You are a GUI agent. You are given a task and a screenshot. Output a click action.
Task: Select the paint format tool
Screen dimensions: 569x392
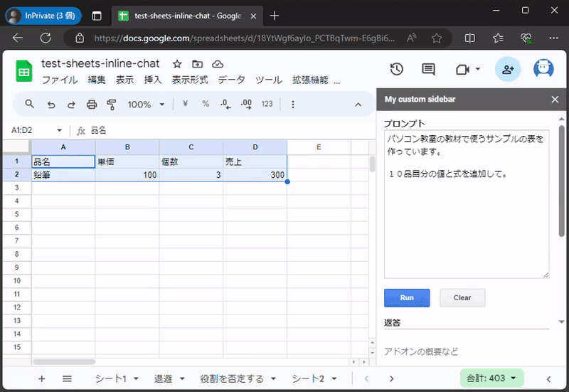(x=112, y=105)
